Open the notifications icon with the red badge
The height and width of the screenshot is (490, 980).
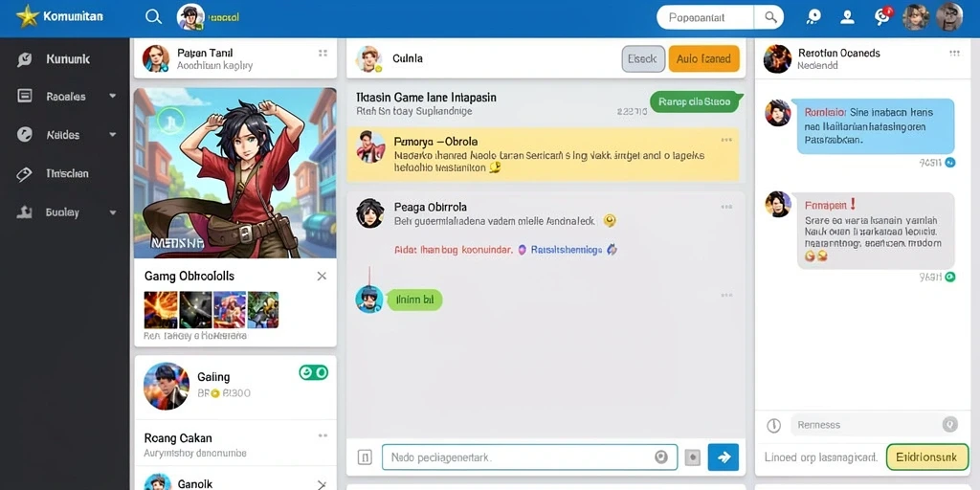[x=882, y=16]
